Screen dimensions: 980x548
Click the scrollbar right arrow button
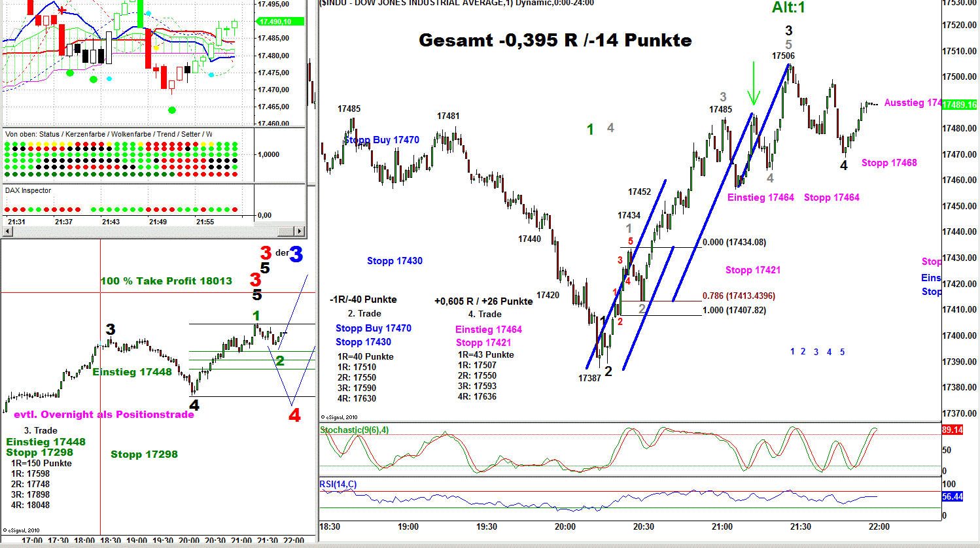300,231
